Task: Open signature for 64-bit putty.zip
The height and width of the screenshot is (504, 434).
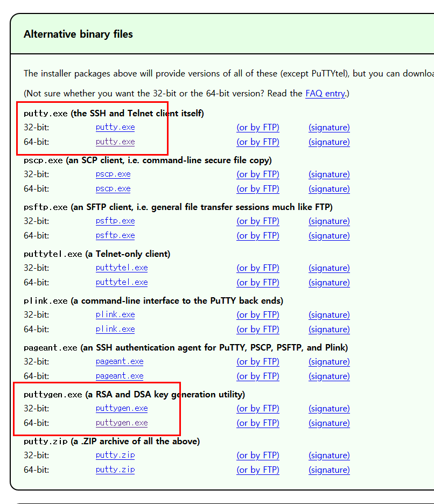Action: click(x=329, y=470)
